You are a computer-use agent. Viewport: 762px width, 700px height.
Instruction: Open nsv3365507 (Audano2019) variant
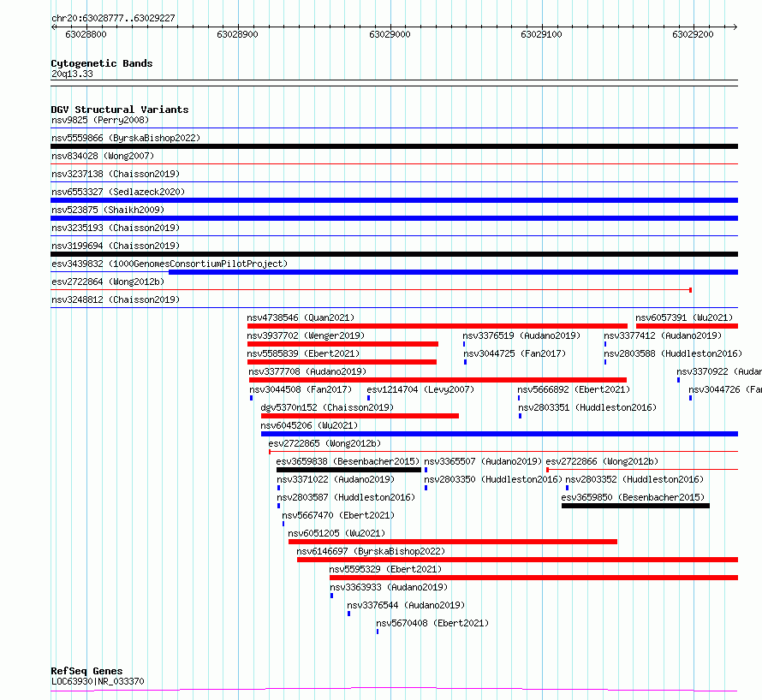(483, 461)
